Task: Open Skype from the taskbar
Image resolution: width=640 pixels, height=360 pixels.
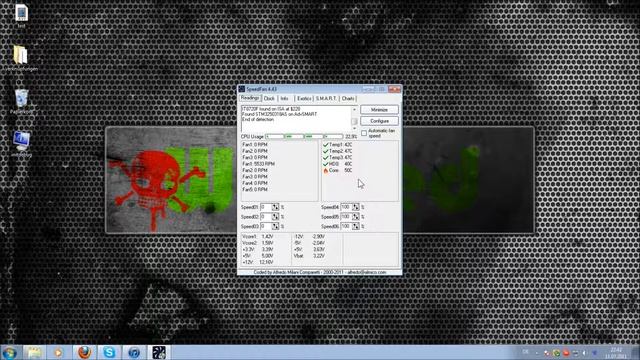Action: [109, 353]
